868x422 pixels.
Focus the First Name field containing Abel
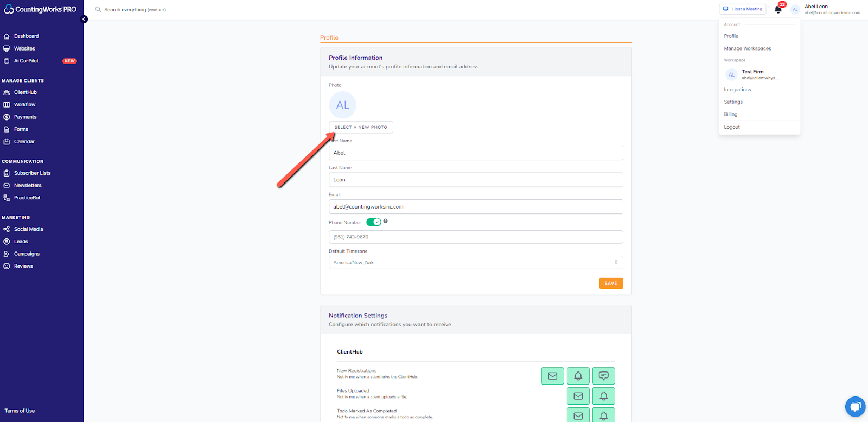point(476,153)
